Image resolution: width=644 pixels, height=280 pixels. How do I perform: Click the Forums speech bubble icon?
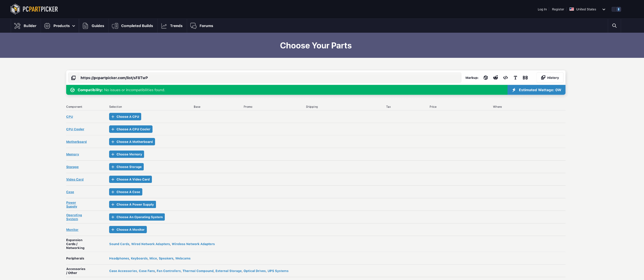coord(193,26)
